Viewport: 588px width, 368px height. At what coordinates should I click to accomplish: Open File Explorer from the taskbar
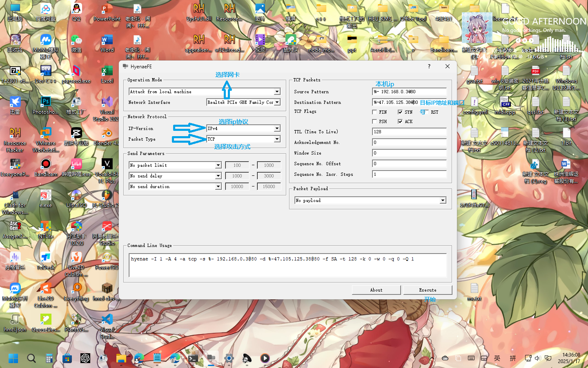coord(121,358)
